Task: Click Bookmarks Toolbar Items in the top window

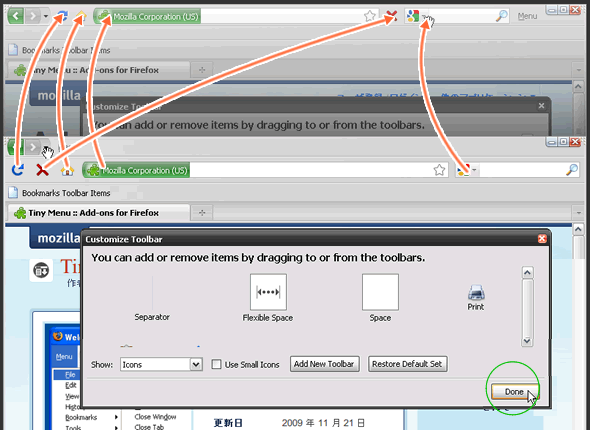Action: 60,50
